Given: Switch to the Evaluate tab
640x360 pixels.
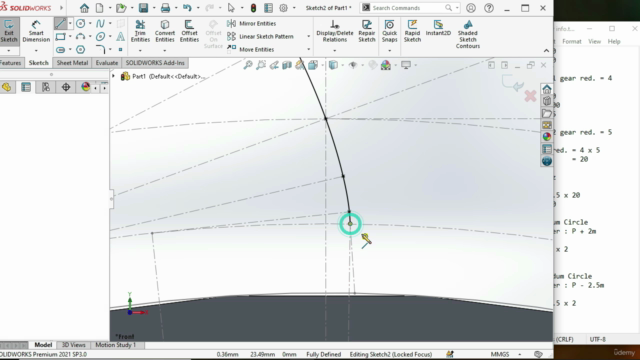Looking at the screenshot, I should click(107, 63).
